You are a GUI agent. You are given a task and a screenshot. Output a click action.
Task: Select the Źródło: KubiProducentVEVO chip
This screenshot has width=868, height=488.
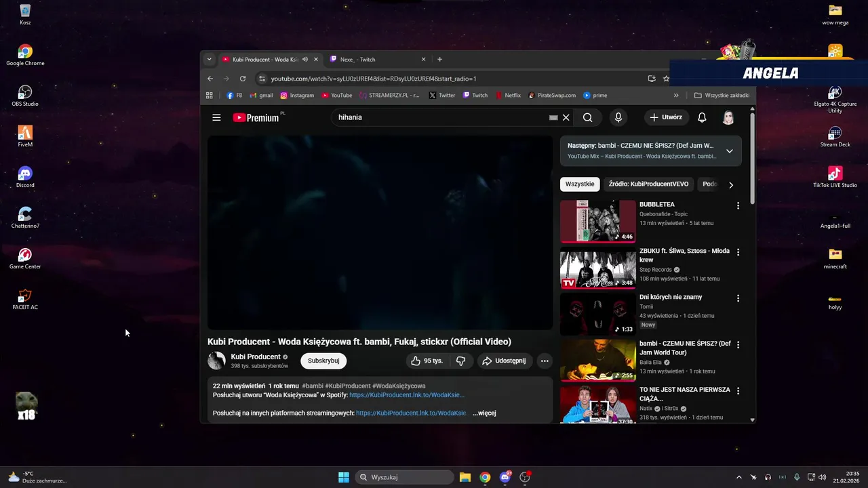[648, 184]
